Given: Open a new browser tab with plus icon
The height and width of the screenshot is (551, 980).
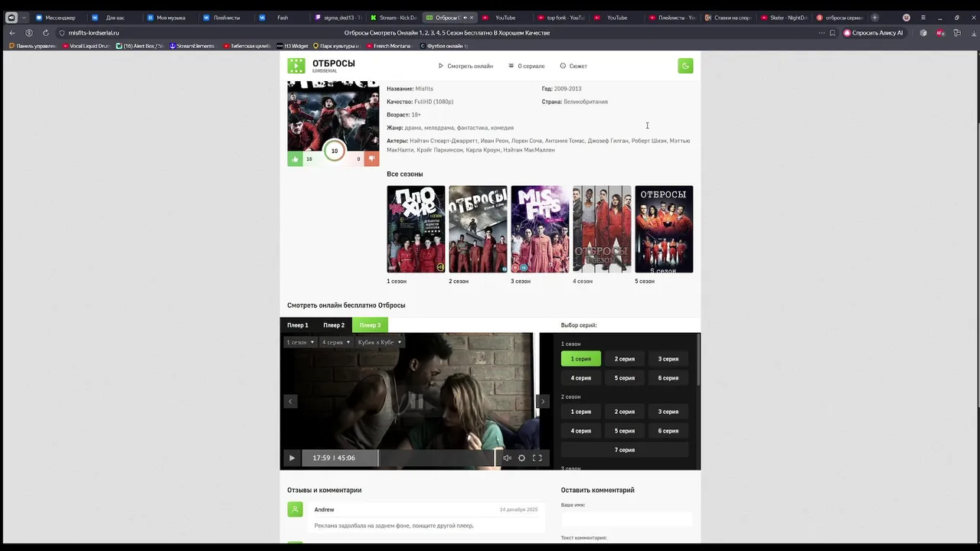Looking at the screenshot, I should [x=875, y=18].
